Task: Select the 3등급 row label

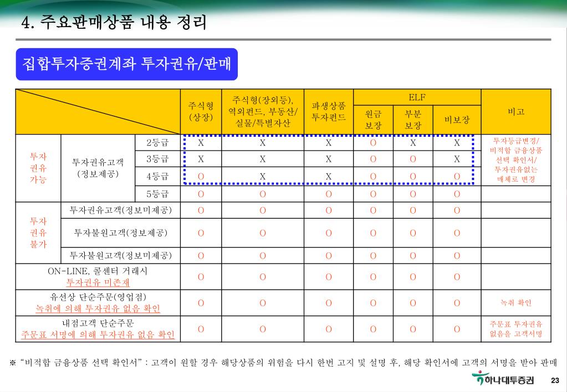Action: click(x=157, y=159)
